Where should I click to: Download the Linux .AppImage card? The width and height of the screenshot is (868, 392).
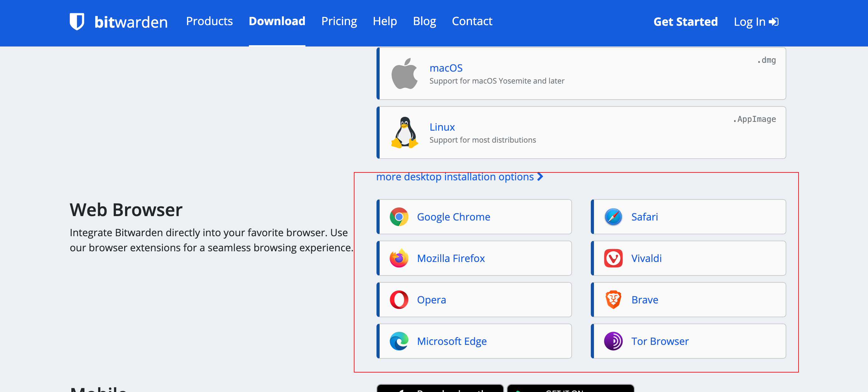[581, 133]
